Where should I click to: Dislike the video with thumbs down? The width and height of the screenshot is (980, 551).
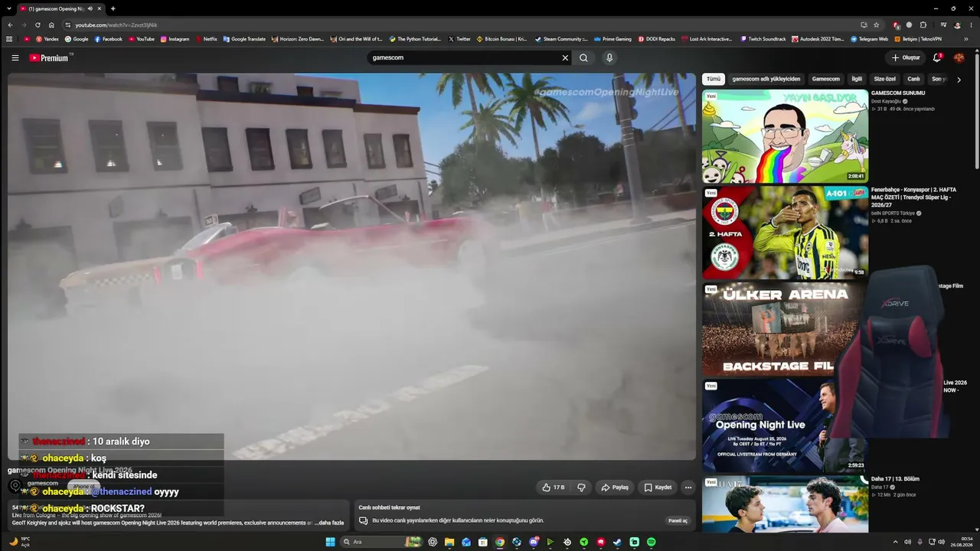click(x=581, y=487)
